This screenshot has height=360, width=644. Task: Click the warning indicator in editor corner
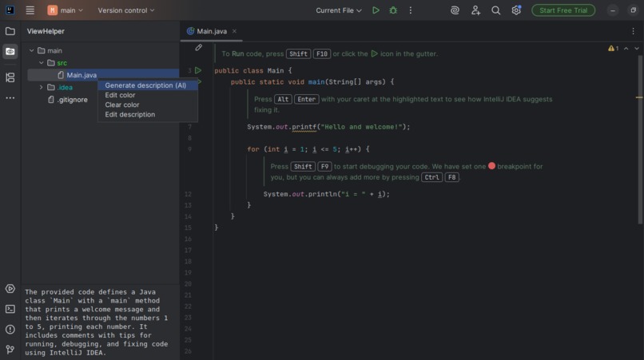(613, 49)
